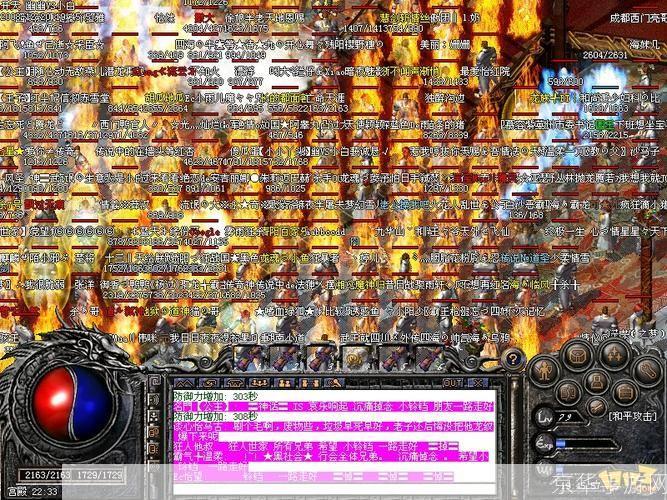The height and width of the screenshot is (500, 667).
Task: Click the third chat toolbar icon
Action: tap(235, 383)
